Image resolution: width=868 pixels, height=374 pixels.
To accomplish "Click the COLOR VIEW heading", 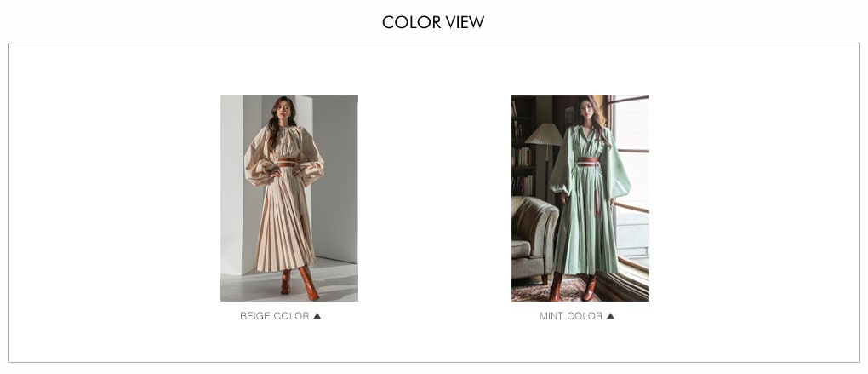I will point(433,22).
